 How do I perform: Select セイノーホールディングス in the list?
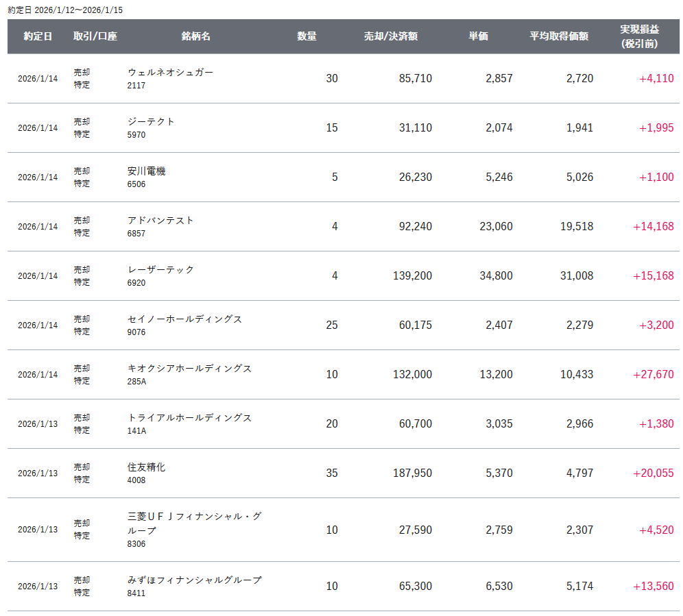point(184,319)
